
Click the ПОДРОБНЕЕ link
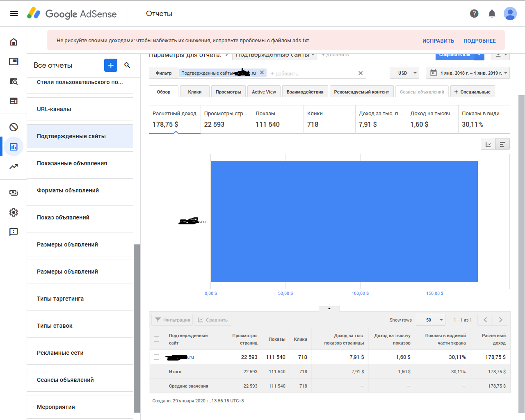pyautogui.click(x=479, y=41)
